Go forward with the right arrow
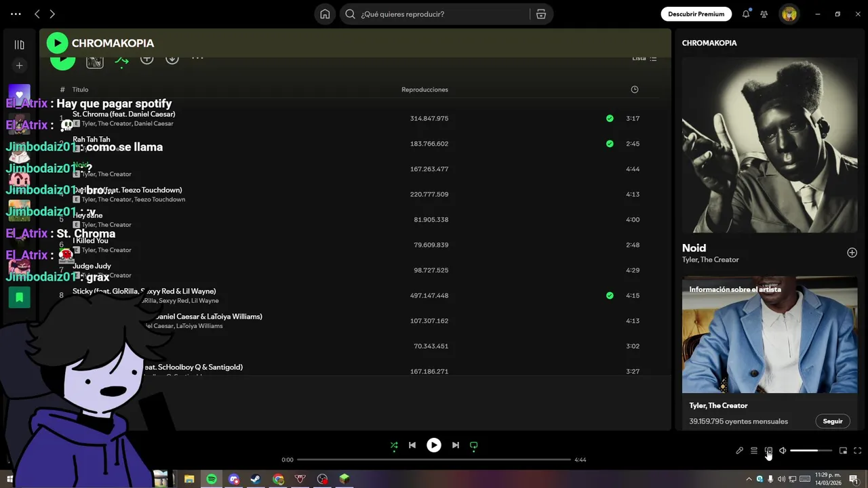This screenshot has width=868, height=488. pyautogui.click(x=52, y=14)
